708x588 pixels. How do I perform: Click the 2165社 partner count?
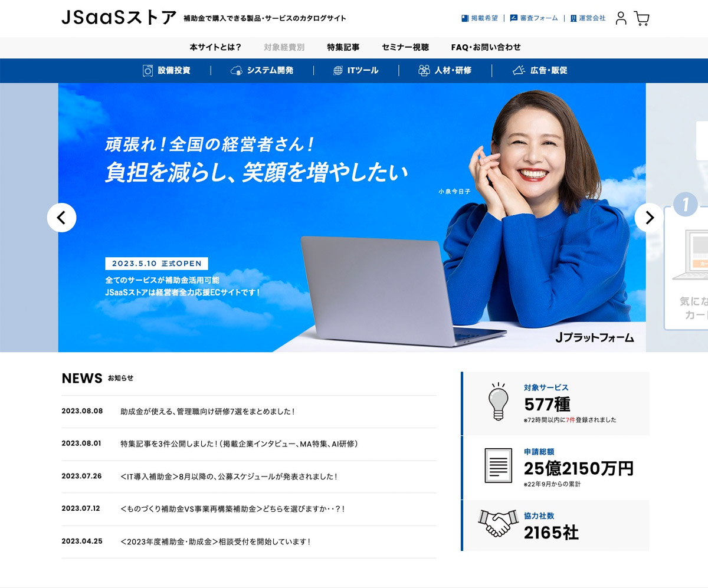(551, 533)
